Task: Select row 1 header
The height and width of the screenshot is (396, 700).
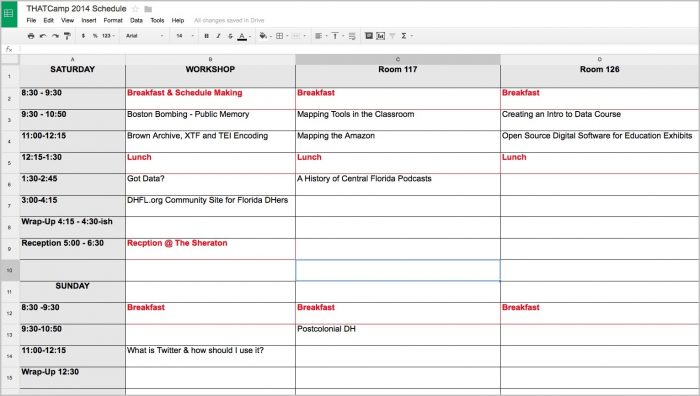Action: (9, 76)
